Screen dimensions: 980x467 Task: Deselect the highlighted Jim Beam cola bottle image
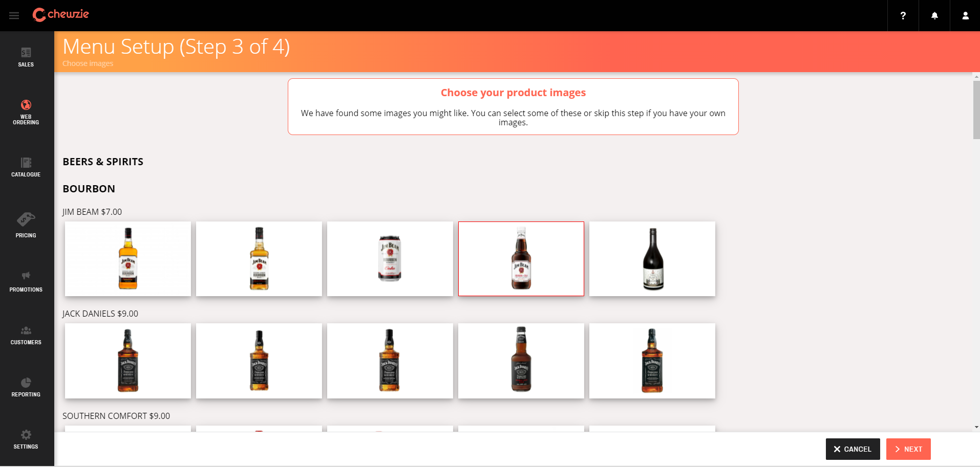tap(521, 259)
